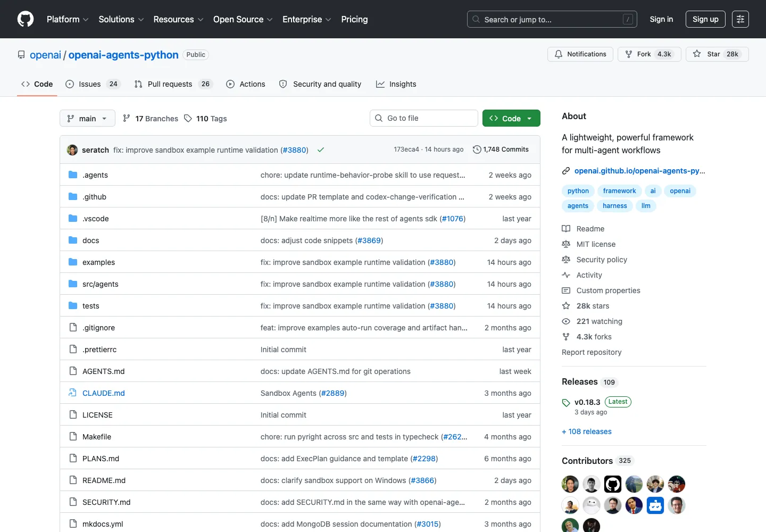
Task: Switch to the Code tab
Action: point(37,84)
